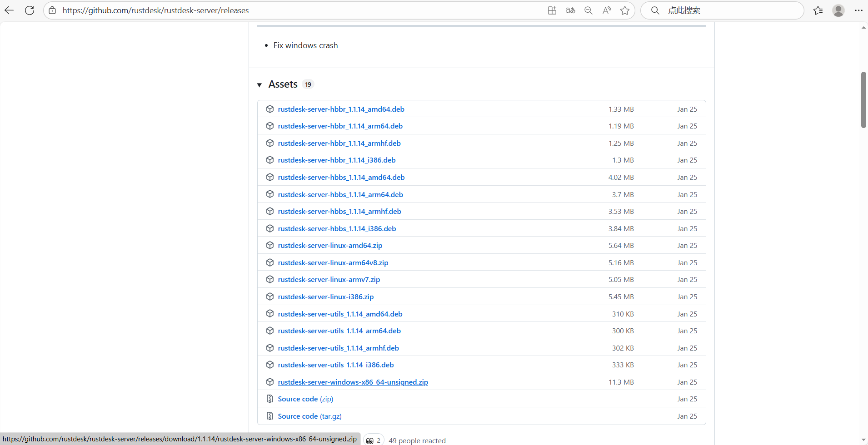Click package icon beside linux-armv7.zip
Viewport: 868px width, 445px height.
pyautogui.click(x=270, y=279)
